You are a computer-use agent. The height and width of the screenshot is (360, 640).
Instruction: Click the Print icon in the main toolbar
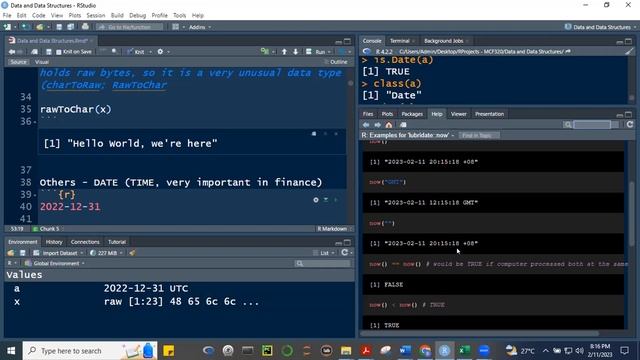click(x=85, y=27)
